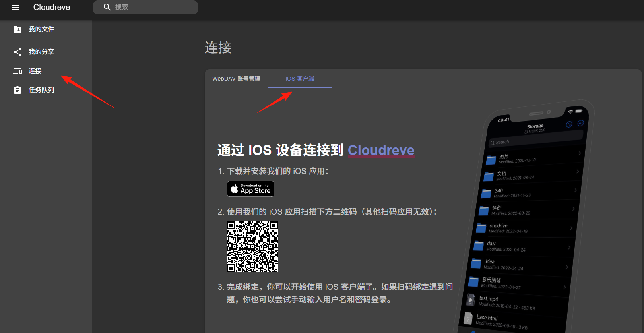
Task: Click the Apple logo on App Store badge
Action: pyautogui.click(x=235, y=189)
